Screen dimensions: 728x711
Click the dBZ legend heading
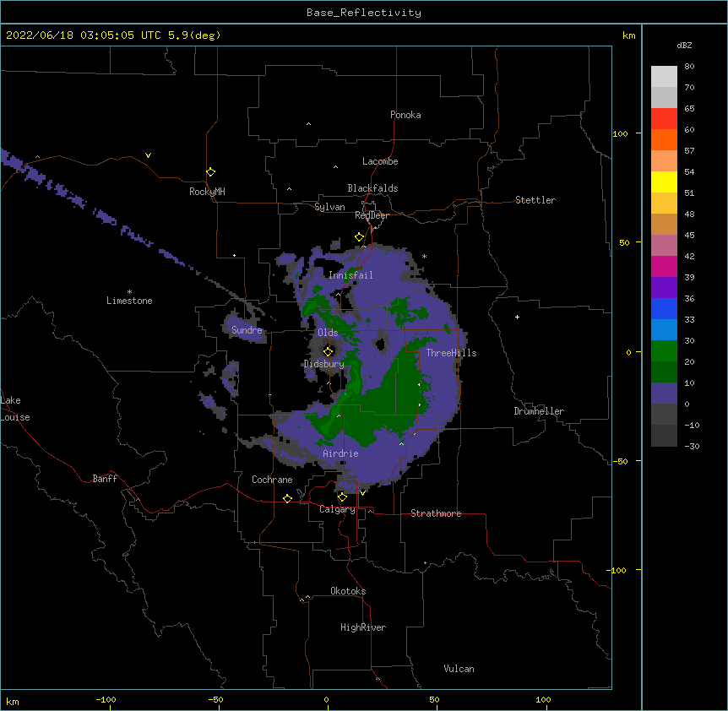pos(684,45)
